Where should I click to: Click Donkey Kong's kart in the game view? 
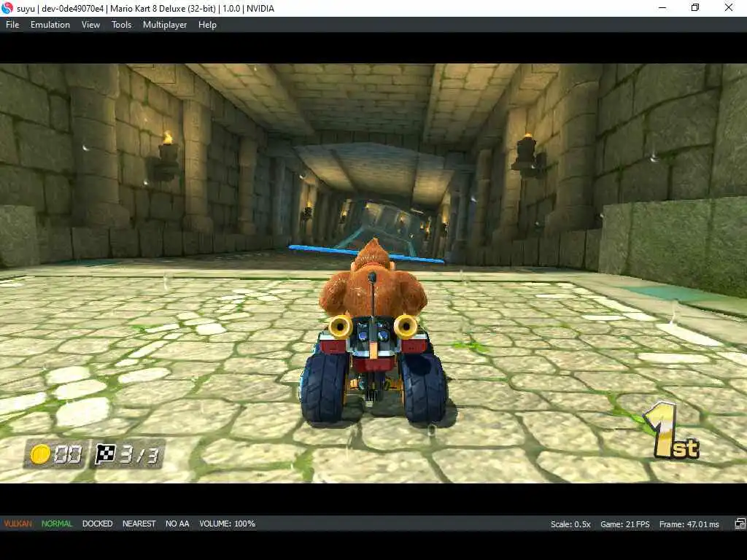pos(373,367)
